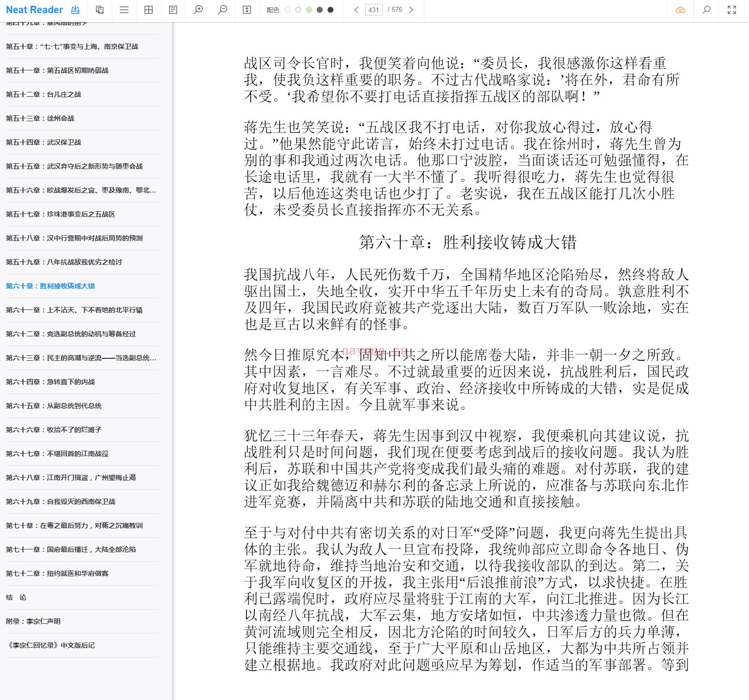Open chapter 第六十六章：收拾不了的烂摊子
The width and height of the screenshot is (749, 700).
(x=82, y=430)
